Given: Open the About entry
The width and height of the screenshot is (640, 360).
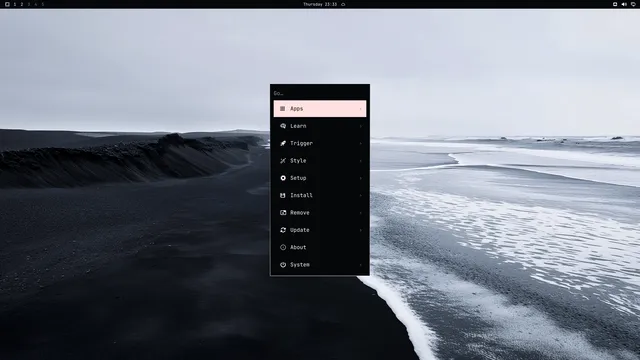Looking at the screenshot, I should [320, 247].
